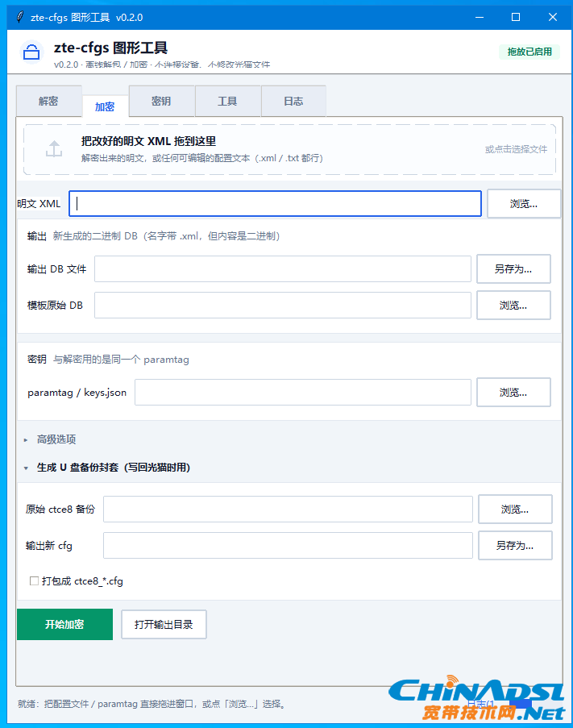The image size is (573, 728).
Task: Switch to the 日志 tab
Action: point(293,101)
